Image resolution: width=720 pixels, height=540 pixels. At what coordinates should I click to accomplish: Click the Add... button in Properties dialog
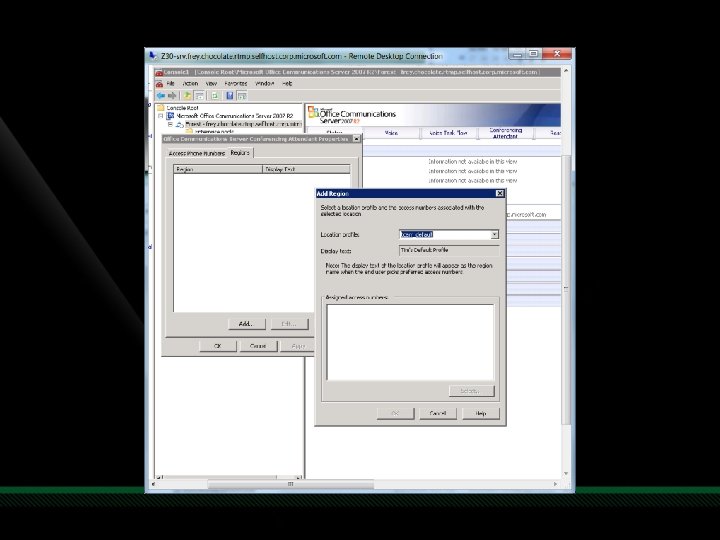tap(247, 324)
